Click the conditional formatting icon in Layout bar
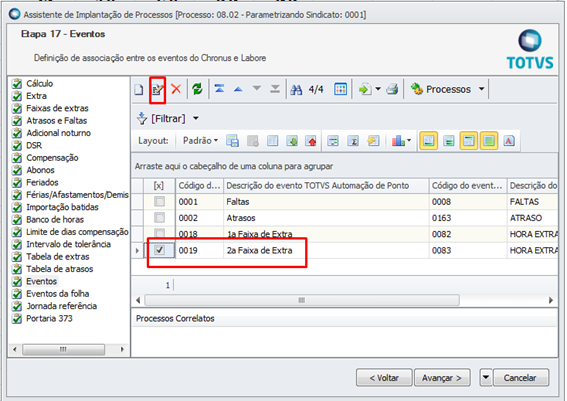This screenshot has width=567, height=401. coord(333,141)
